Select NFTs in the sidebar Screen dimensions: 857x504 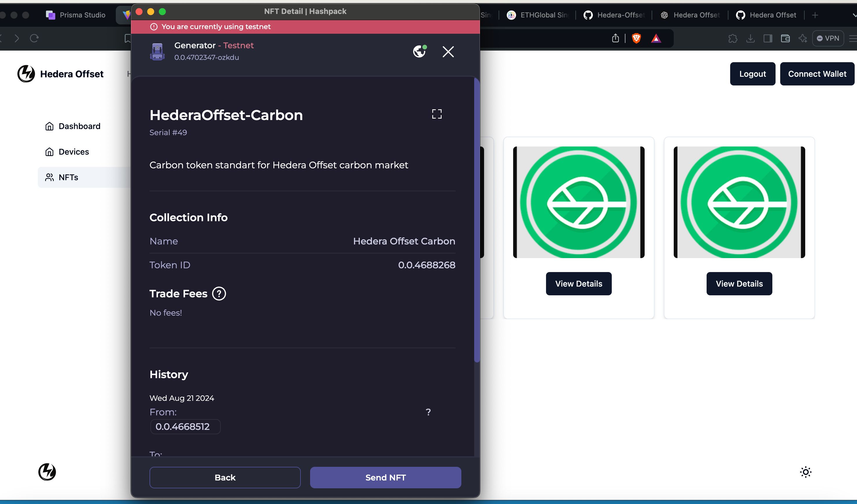point(84,177)
